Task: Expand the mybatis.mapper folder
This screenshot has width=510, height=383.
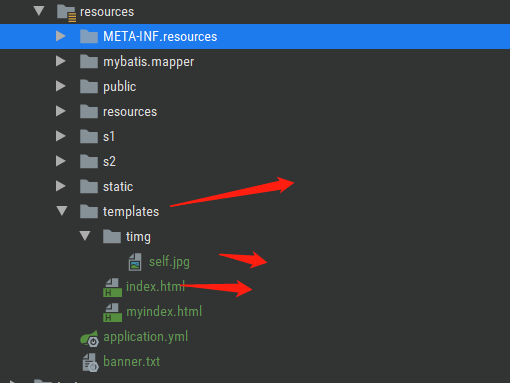Action: 60,61
